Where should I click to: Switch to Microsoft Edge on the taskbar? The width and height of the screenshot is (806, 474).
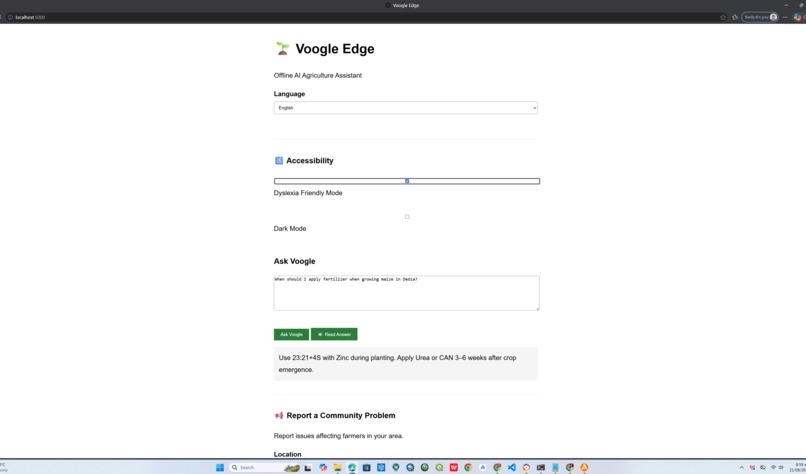tap(352, 467)
